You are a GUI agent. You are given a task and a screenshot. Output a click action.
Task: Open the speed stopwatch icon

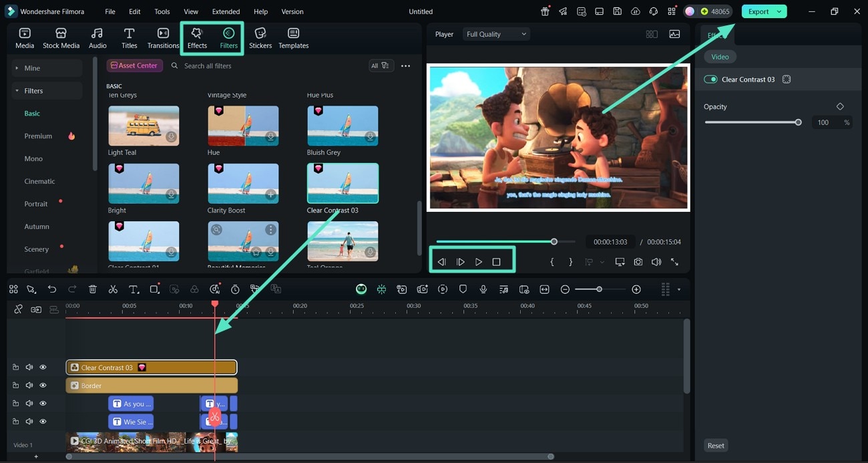[x=235, y=289]
